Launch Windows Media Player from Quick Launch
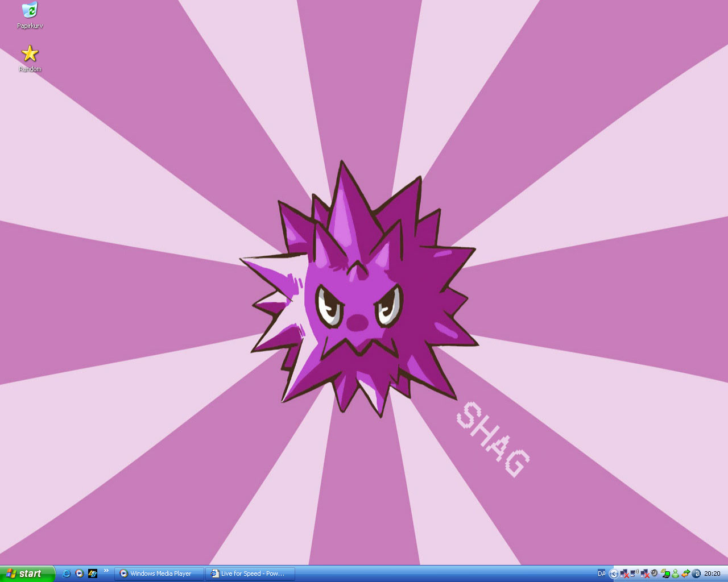This screenshot has width=728, height=582. tap(80, 573)
